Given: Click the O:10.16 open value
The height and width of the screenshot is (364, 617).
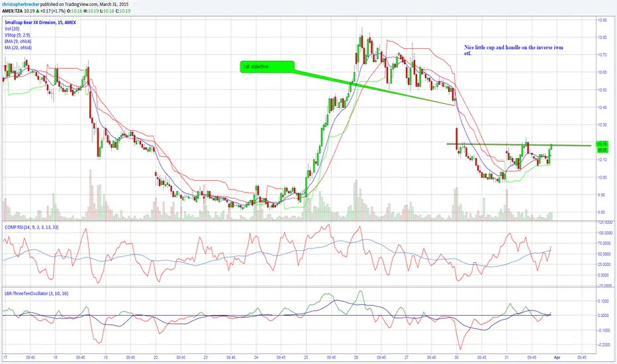Looking at the screenshot, I should (75, 11).
